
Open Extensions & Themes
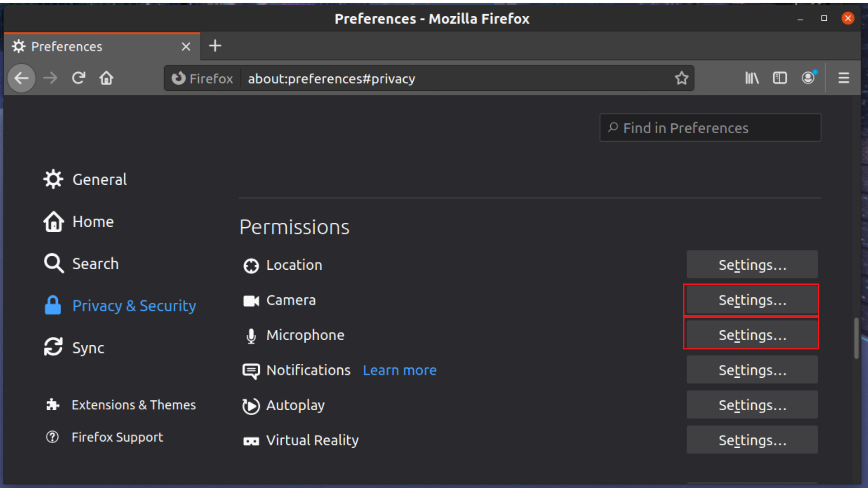coord(121,404)
